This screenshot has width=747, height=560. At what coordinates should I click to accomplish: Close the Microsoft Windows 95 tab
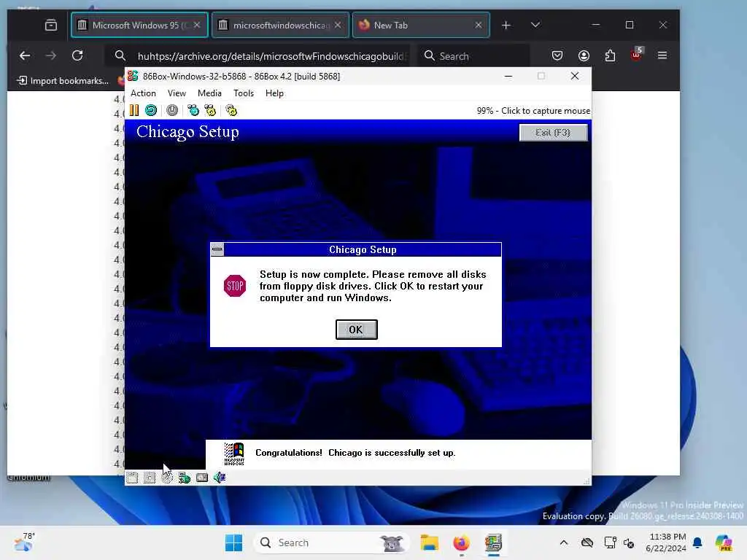[197, 26]
